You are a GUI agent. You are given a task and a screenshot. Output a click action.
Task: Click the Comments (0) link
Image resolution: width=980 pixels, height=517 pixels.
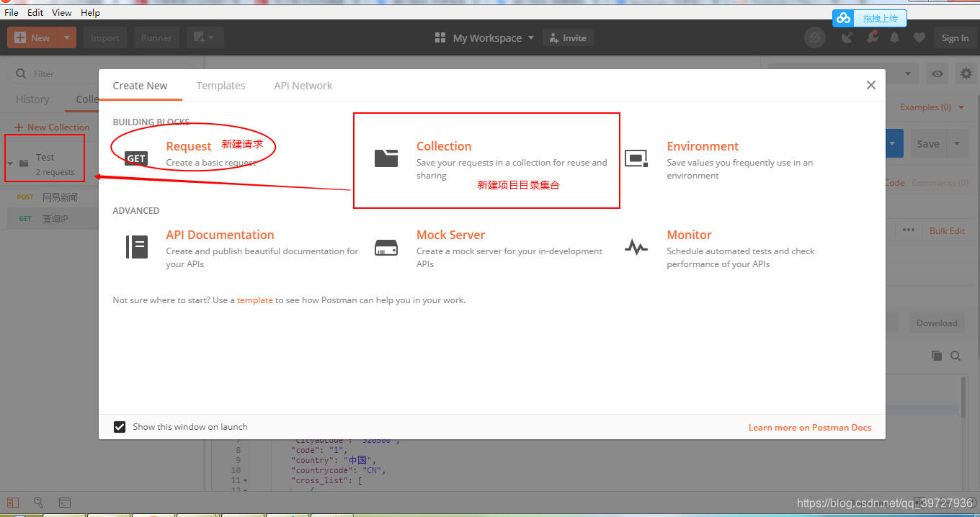[940, 183]
